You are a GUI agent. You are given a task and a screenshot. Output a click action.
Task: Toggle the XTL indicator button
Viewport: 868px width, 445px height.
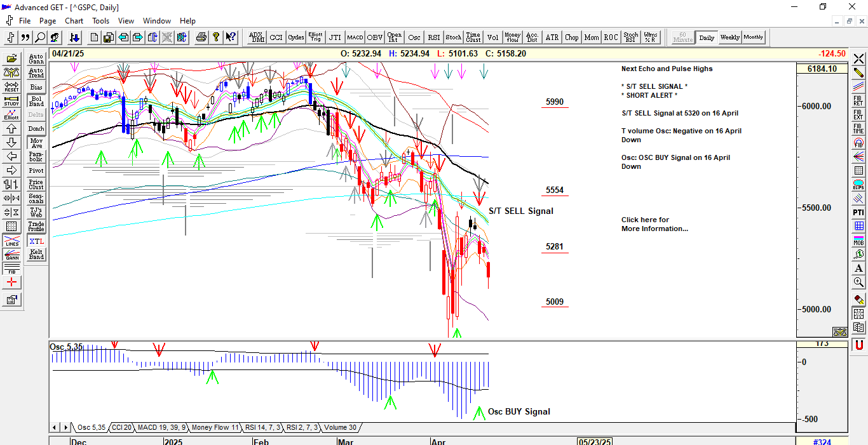pos(36,241)
